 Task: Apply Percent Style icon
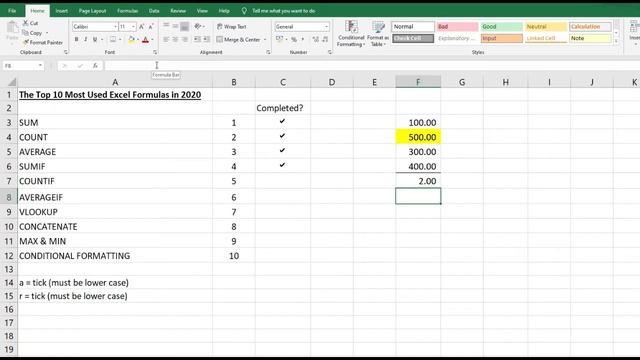click(294, 40)
